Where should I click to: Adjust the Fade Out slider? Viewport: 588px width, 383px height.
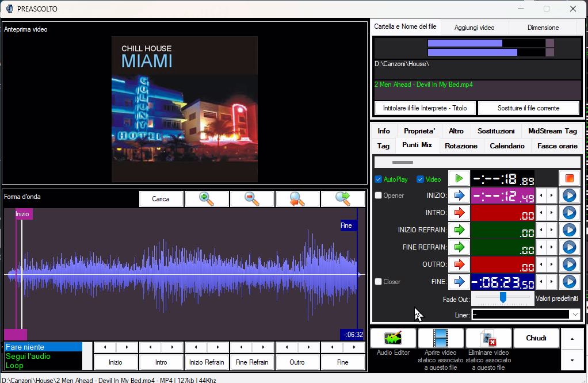point(503,298)
